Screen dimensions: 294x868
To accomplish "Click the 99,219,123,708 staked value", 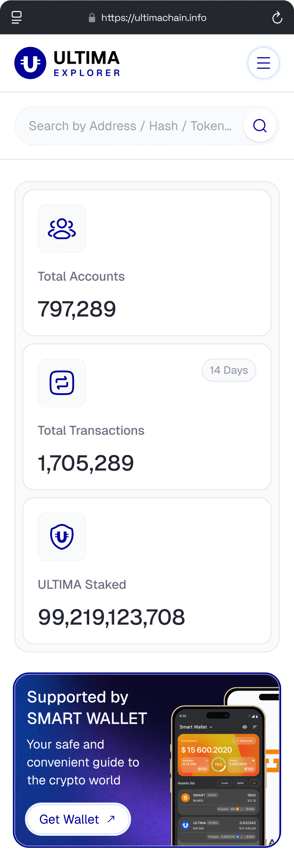I will point(112,617).
